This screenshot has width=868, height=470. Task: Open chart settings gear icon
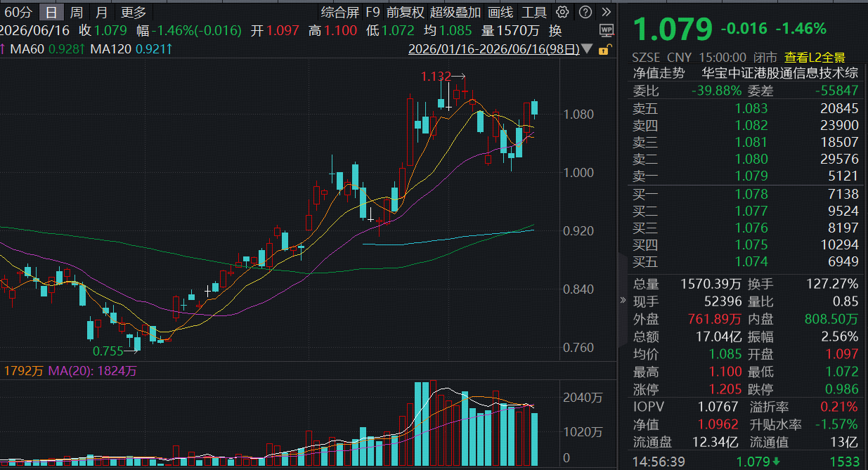[562, 12]
